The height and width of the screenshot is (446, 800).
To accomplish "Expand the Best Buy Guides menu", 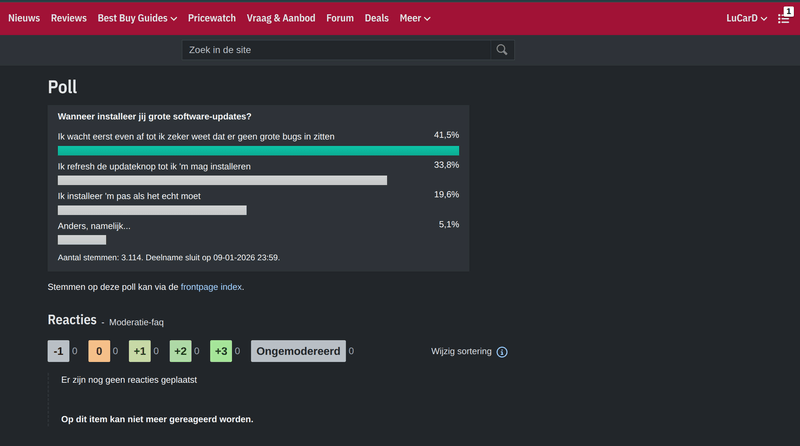I will click(137, 18).
